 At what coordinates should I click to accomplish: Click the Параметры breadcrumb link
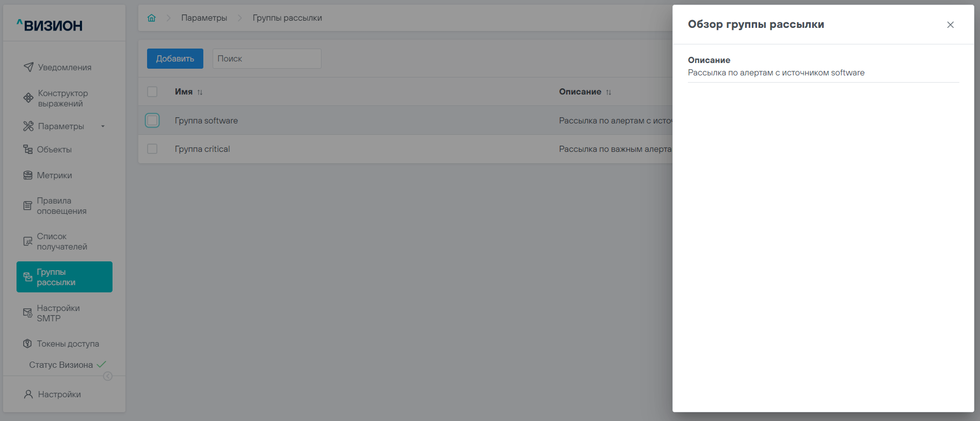[204, 18]
